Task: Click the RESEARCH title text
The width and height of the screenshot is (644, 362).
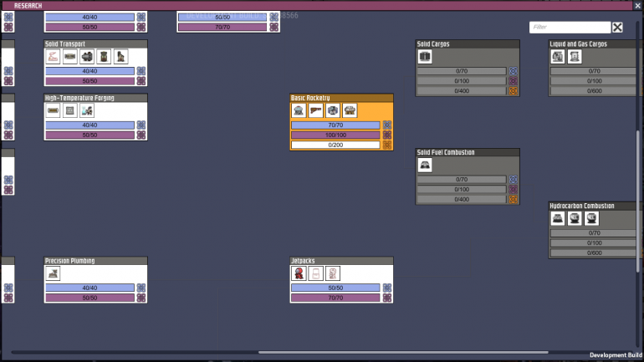Action: click(x=28, y=6)
